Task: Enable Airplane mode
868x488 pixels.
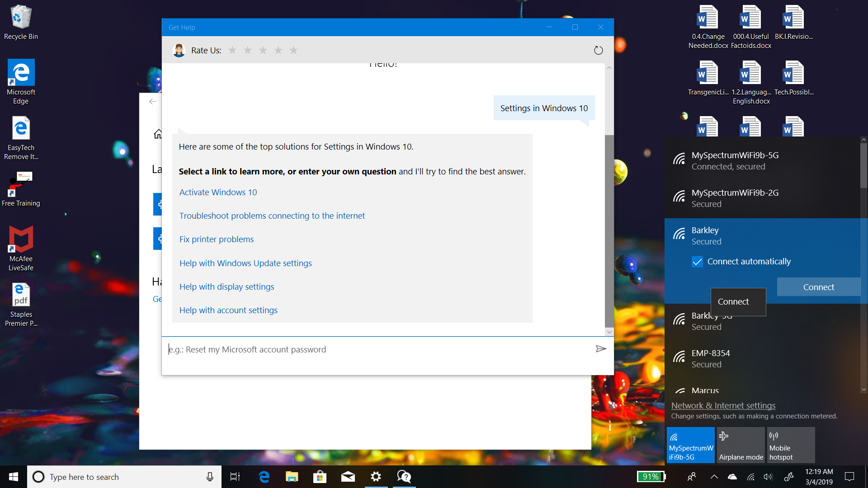Action: [x=741, y=445]
